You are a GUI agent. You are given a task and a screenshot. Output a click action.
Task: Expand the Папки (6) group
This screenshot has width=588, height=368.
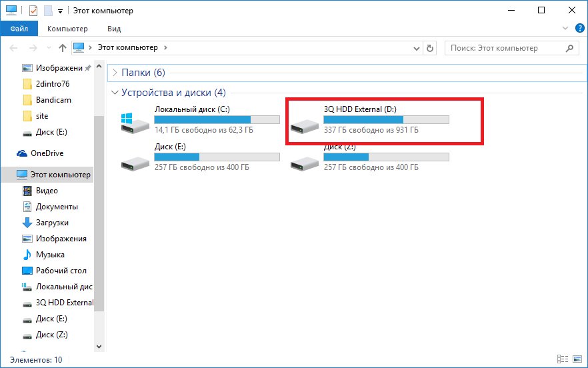coord(115,73)
